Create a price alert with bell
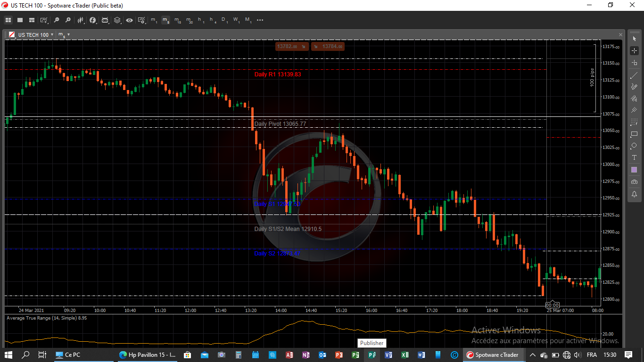The height and width of the screenshot is (362, 644). coord(634,194)
